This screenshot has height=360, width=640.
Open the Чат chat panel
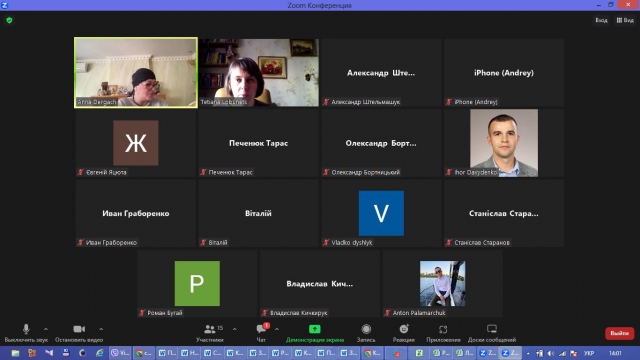coord(261,333)
